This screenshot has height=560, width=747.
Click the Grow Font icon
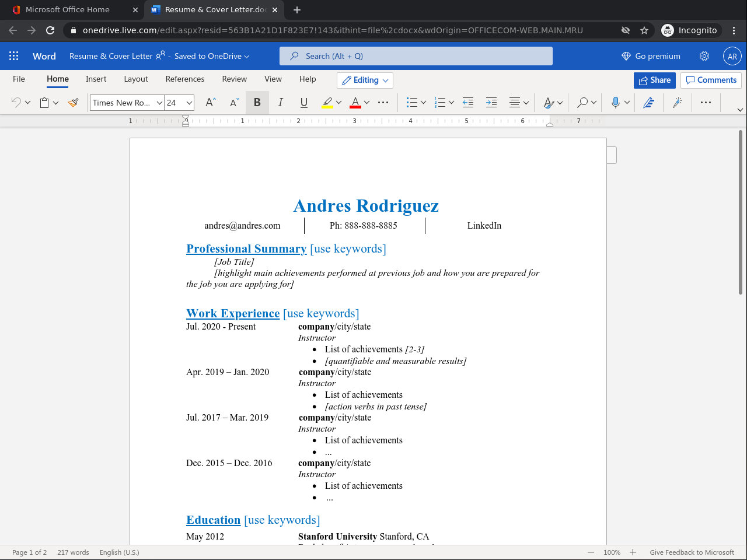(x=211, y=103)
